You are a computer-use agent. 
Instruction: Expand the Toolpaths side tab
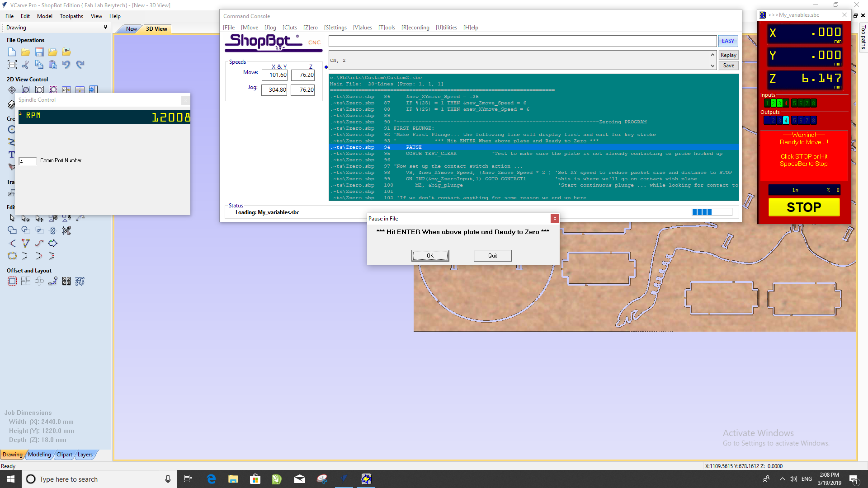click(863, 38)
